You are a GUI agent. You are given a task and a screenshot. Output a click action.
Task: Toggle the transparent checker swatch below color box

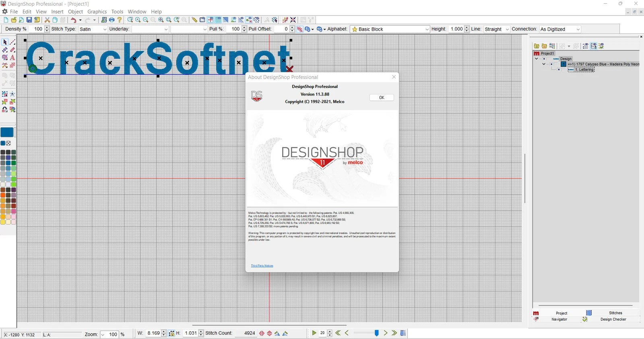(x=8, y=143)
